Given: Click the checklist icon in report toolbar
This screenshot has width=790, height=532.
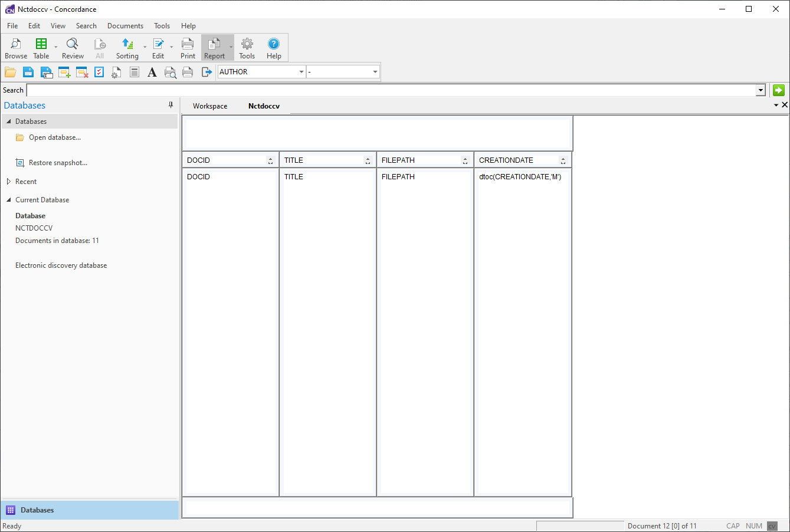Looking at the screenshot, I should [x=99, y=72].
